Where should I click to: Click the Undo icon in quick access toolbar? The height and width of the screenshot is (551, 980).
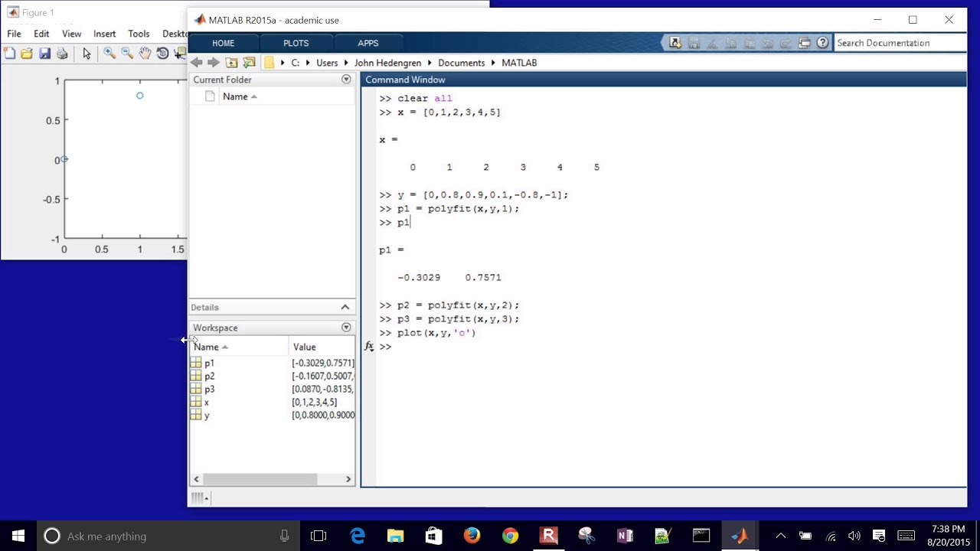click(x=768, y=43)
